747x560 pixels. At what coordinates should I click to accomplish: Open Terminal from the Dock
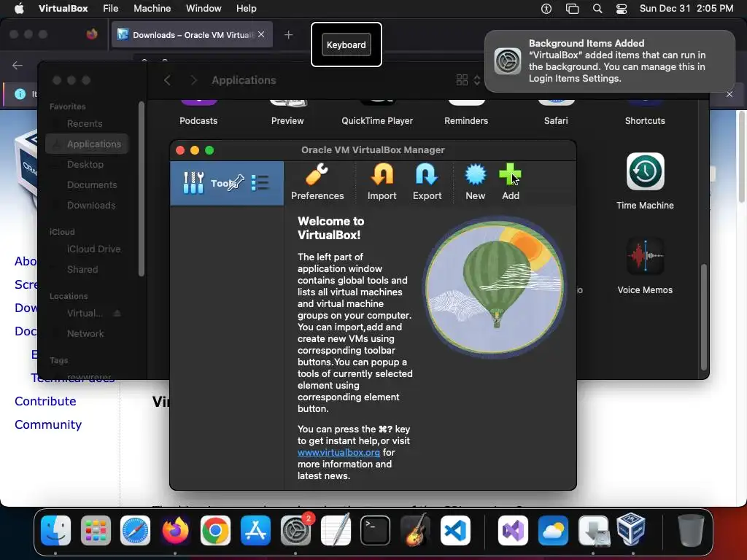[x=376, y=531]
